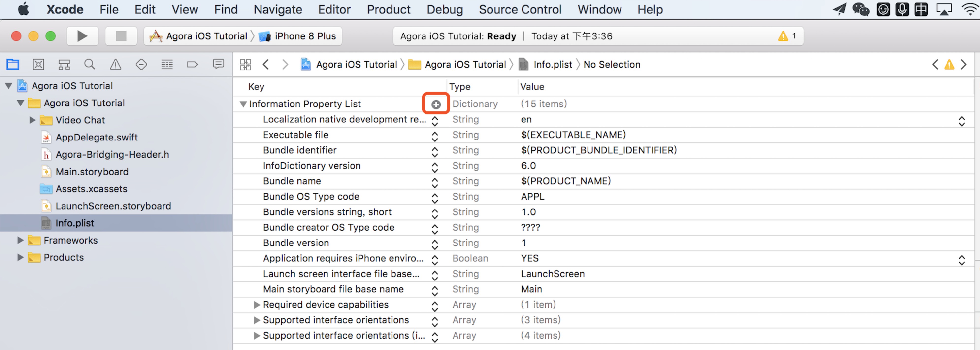The width and height of the screenshot is (980, 350).
Task: Collapse the Information Property List row
Action: point(243,104)
